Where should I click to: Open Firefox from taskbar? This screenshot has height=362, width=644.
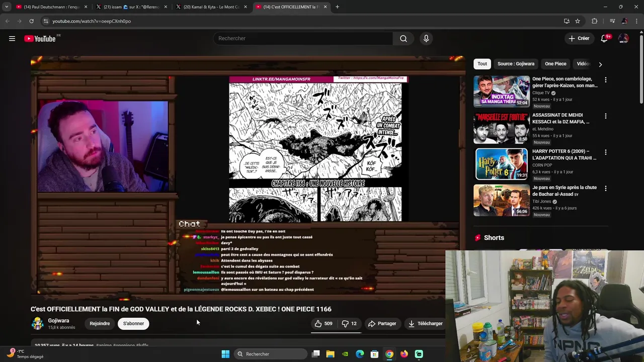404,354
